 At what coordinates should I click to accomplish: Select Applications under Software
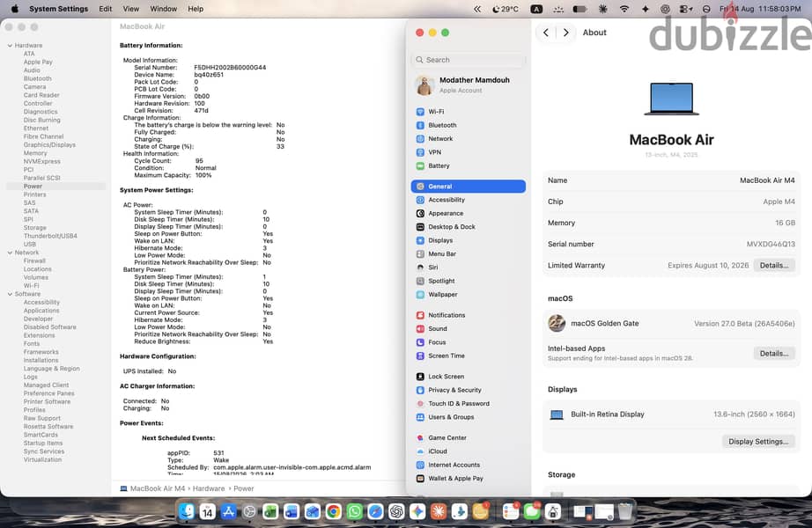pyautogui.click(x=41, y=311)
